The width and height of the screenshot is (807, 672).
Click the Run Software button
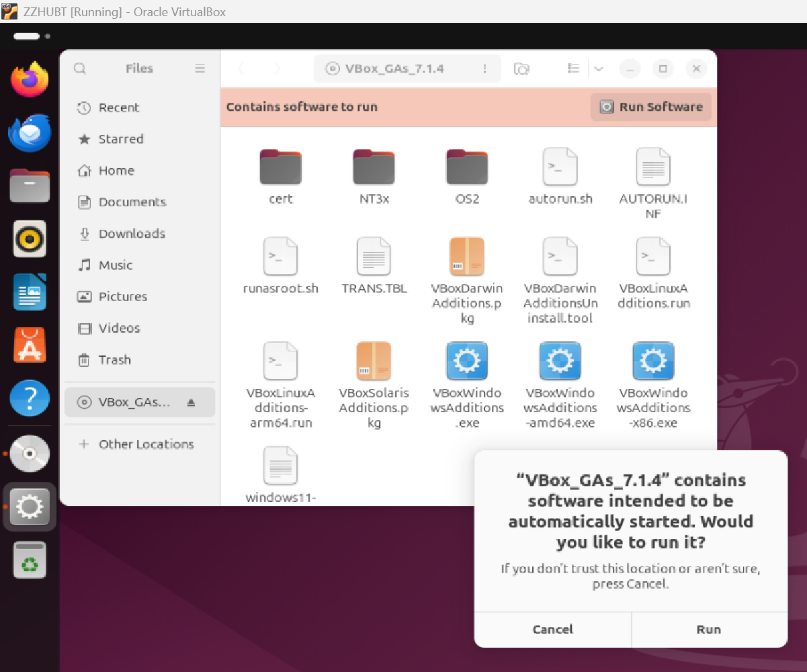point(650,107)
